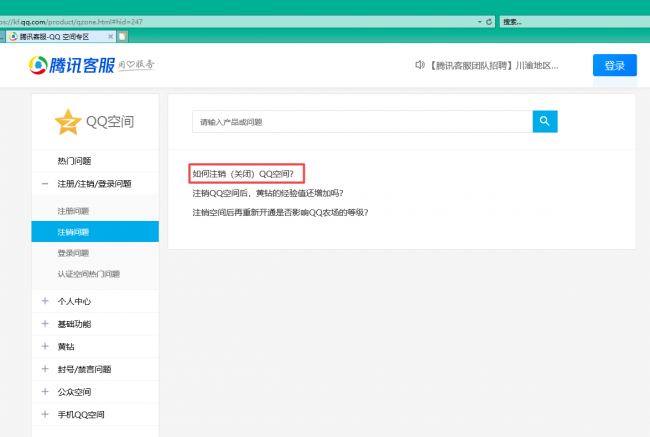Open a new browser tab
Screen dimensions: 650x437
point(123,36)
